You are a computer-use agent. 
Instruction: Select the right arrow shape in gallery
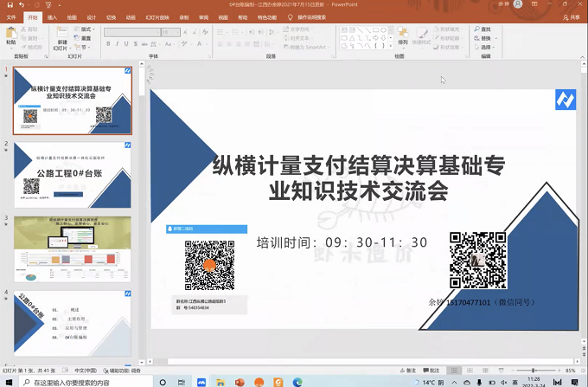375,38
